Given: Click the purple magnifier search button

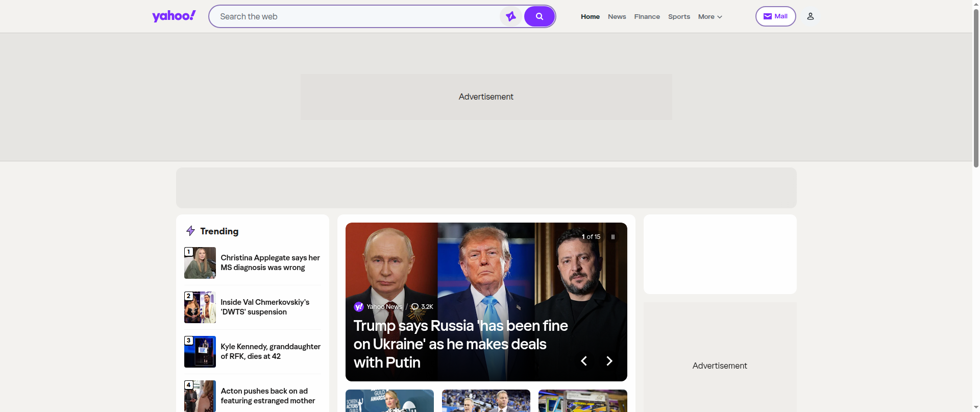Looking at the screenshot, I should [539, 16].
